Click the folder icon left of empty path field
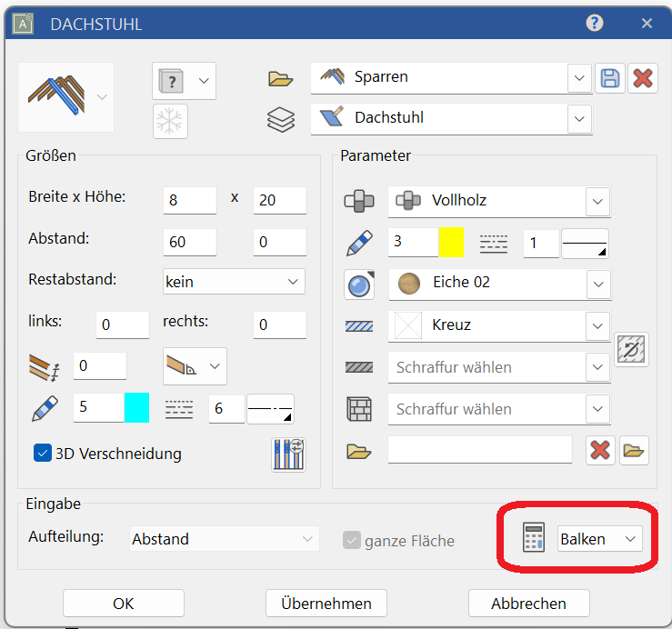This screenshot has width=672, height=629. [358, 451]
